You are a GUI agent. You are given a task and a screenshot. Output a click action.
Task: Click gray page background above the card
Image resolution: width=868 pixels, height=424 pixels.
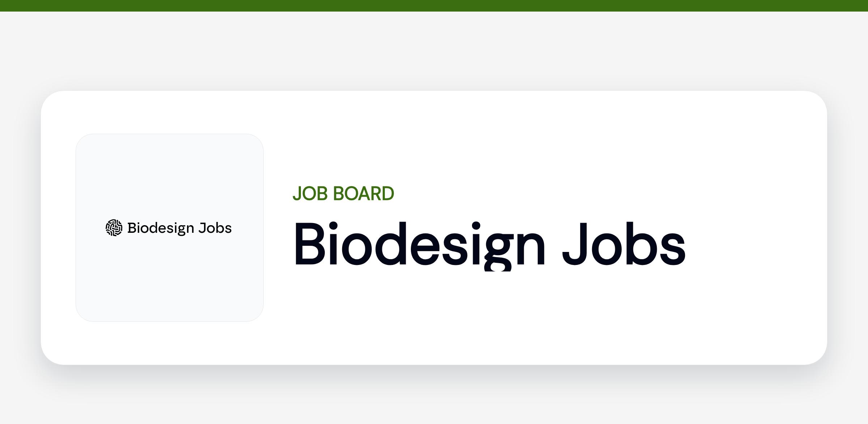(434, 51)
